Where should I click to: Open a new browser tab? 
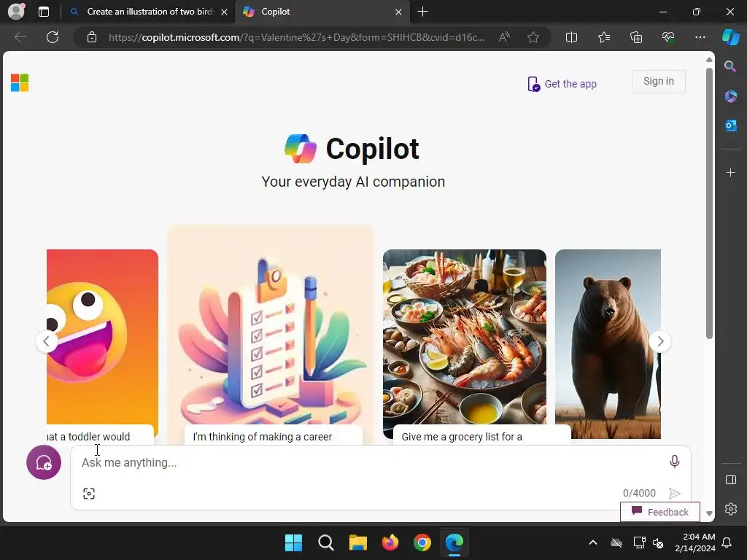pos(422,12)
